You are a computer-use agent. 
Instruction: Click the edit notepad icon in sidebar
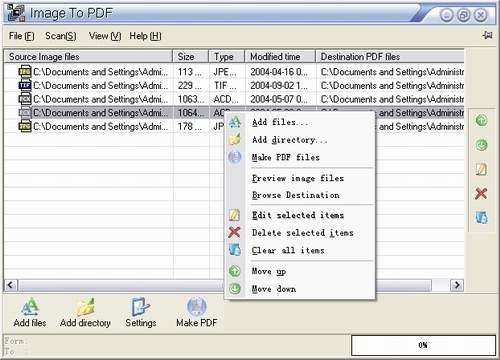[481, 169]
